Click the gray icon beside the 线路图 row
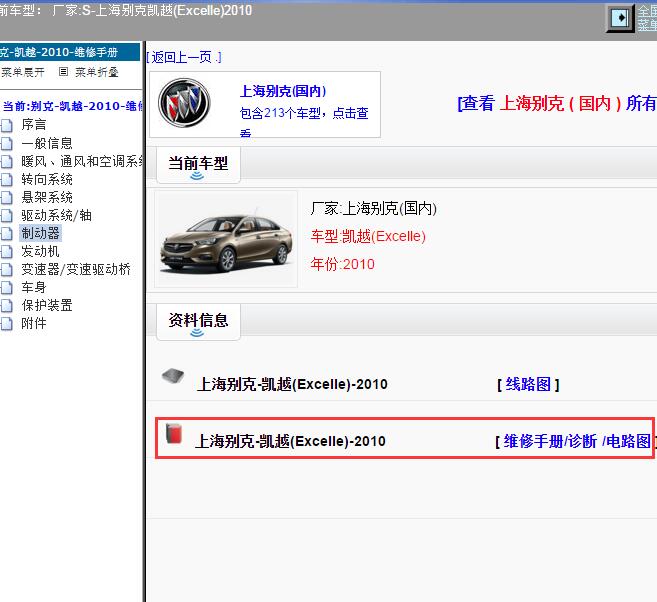The height and width of the screenshot is (602, 657). [x=173, y=375]
